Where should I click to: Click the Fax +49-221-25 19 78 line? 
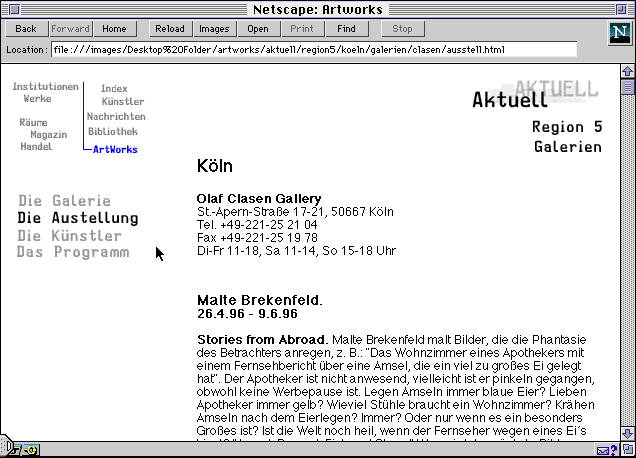[x=257, y=238]
